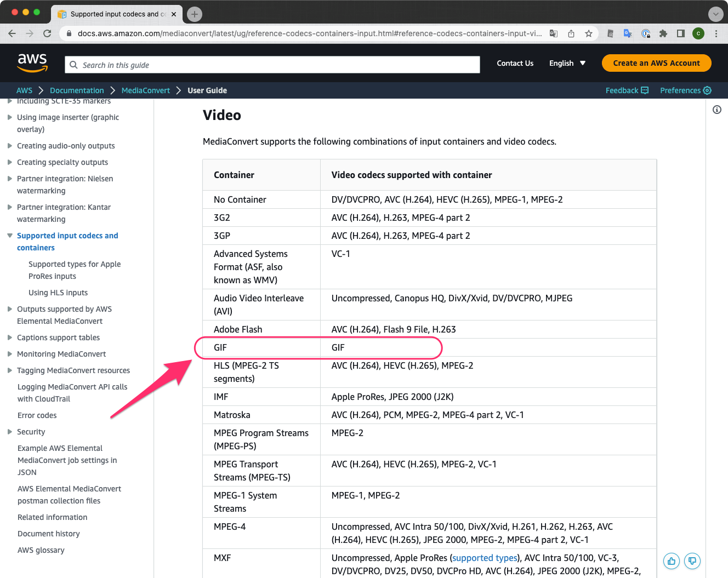728x578 pixels.
Task: Click the browser forward arrow
Action: pos(30,33)
